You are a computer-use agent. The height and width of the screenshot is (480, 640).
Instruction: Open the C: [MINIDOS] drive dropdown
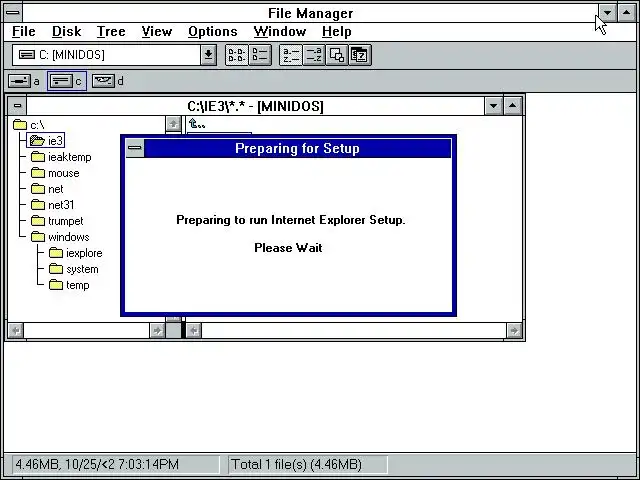pyautogui.click(x=208, y=55)
